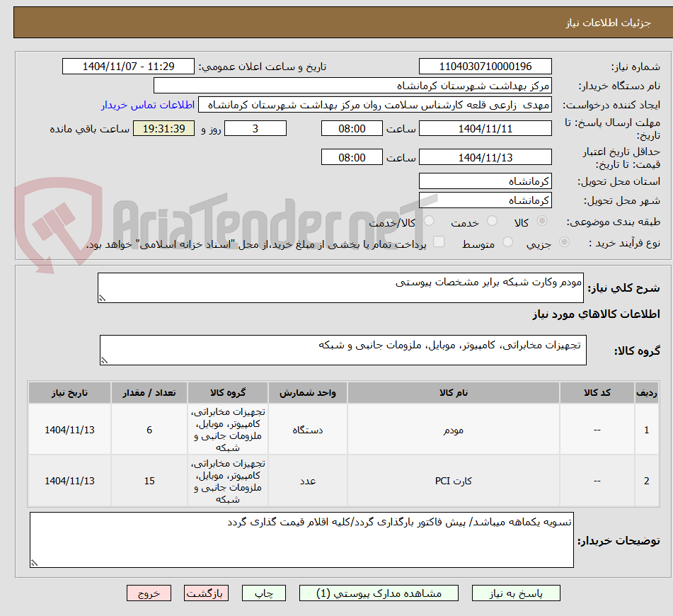Select the جزیی purchase type radio
Image resolution: width=673 pixels, height=616 pixels.
point(565,242)
